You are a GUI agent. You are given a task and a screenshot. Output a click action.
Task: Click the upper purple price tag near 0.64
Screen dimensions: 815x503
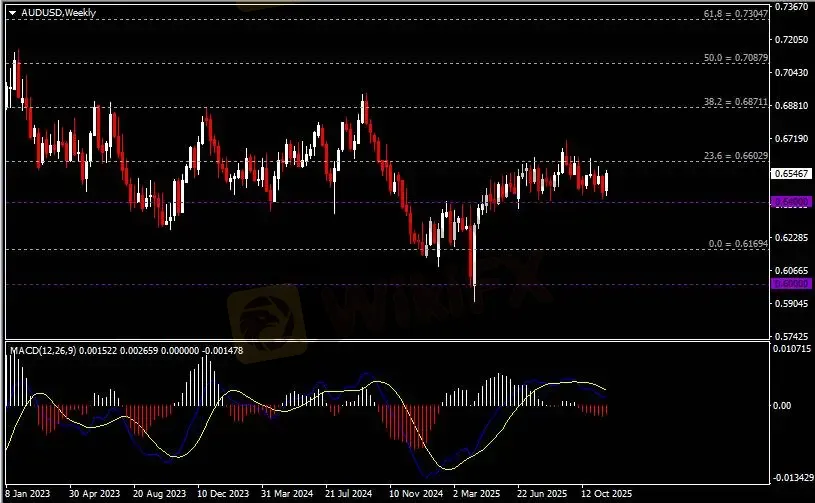(x=790, y=202)
